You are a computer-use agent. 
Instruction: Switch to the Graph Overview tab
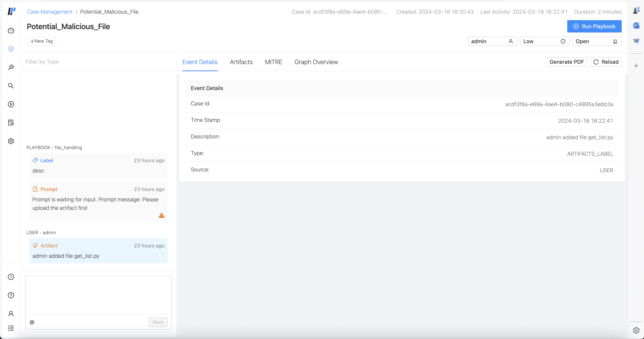click(316, 62)
